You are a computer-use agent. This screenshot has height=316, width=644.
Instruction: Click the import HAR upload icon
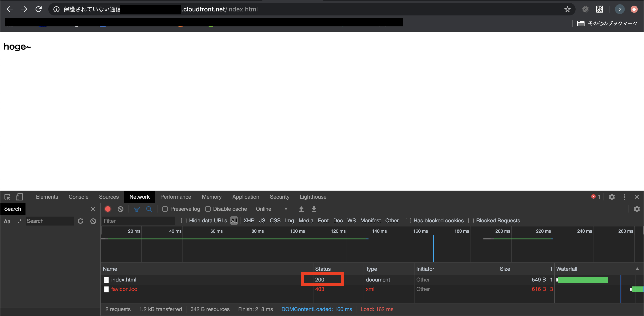click(x=301, y=209)
